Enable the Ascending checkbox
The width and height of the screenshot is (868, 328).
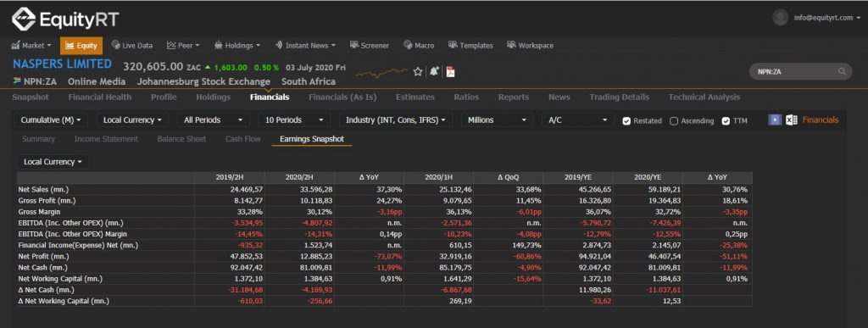(x=674, y=121)
